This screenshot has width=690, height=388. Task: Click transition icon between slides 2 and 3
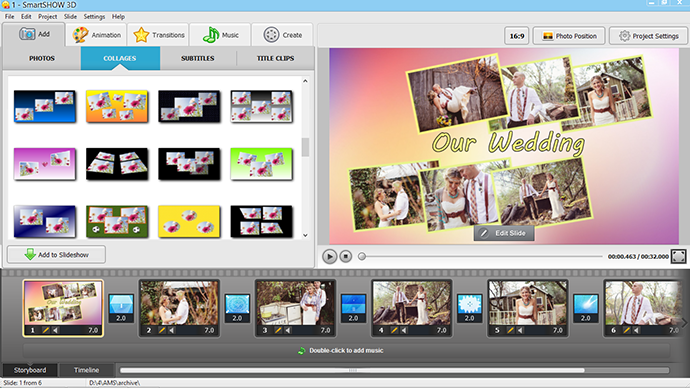pyautogui.click(x=237, y=308)
